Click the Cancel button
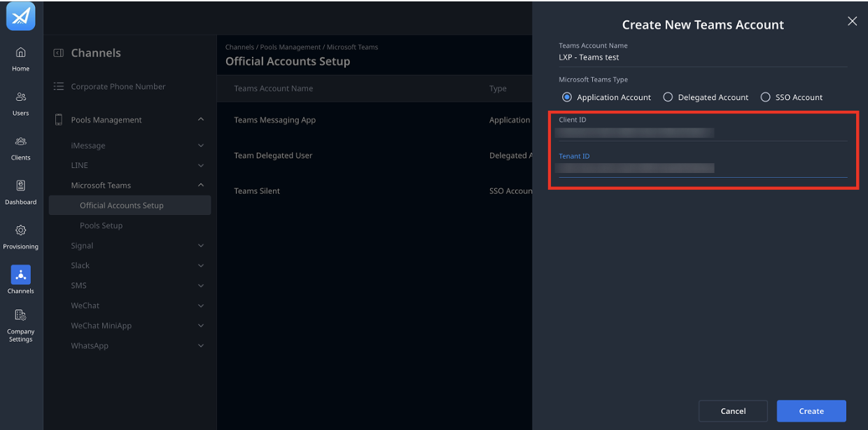Image resolution: width=868 pixels, height=430 pixels. tap(733, 411)
